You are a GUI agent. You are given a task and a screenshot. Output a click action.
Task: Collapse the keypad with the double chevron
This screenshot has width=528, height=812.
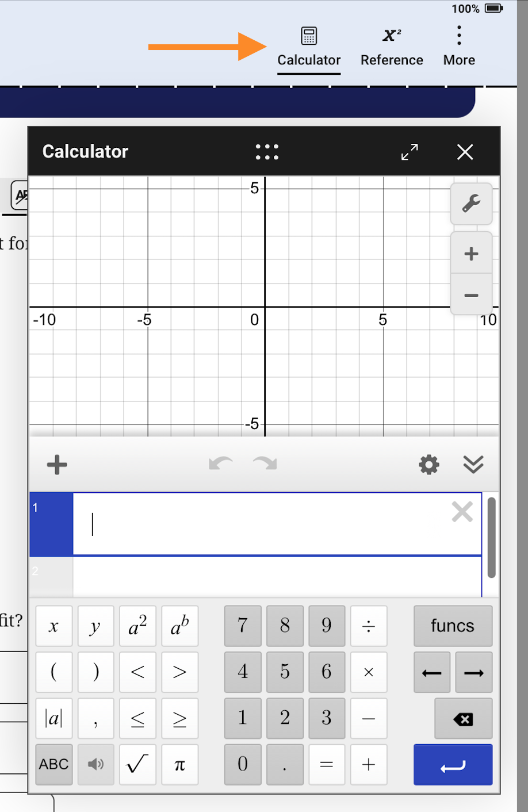473,465
